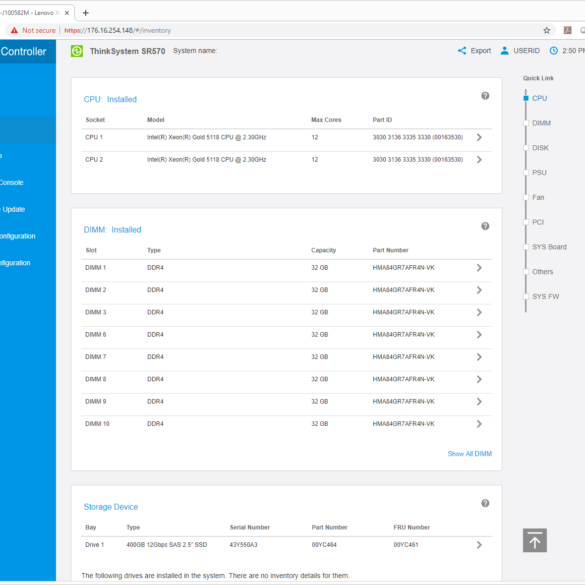Jump to DISK in Quick Link
The width and height of the screenshot is (585, 585).
(540, 148)
